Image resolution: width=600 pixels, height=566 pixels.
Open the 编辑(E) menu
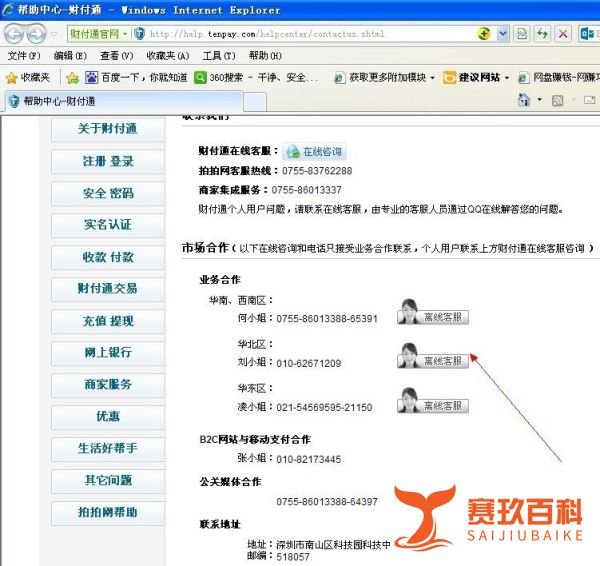pyautogui.click(x=70, y=56)
